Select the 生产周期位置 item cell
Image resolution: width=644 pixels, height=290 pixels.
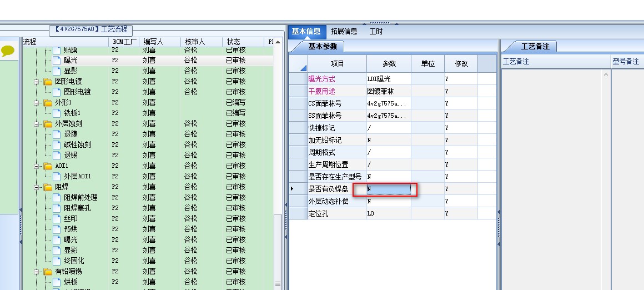pyautogui.click(x=337, y=164)
